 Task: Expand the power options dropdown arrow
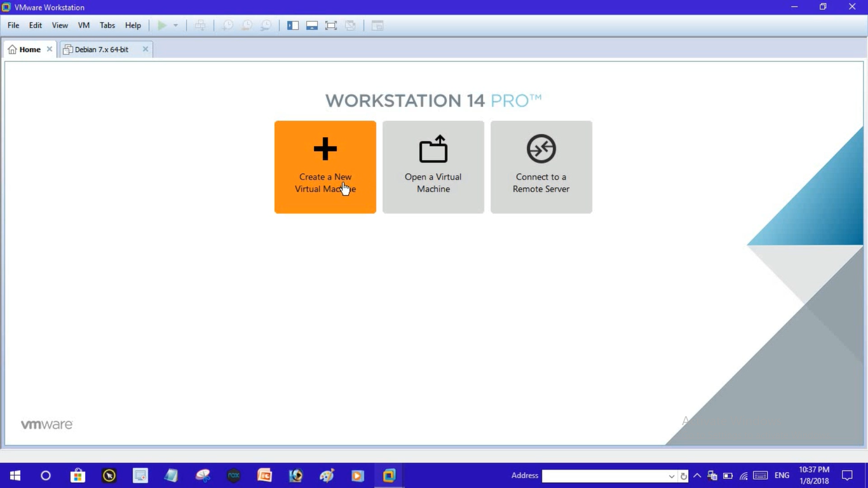176,25
